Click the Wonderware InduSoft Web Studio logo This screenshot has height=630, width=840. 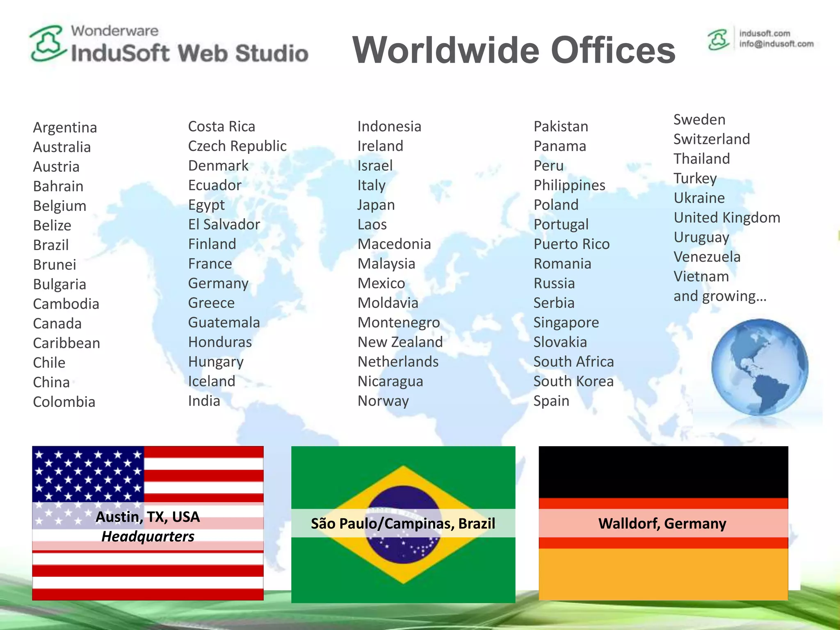click(x=169, y=44)
